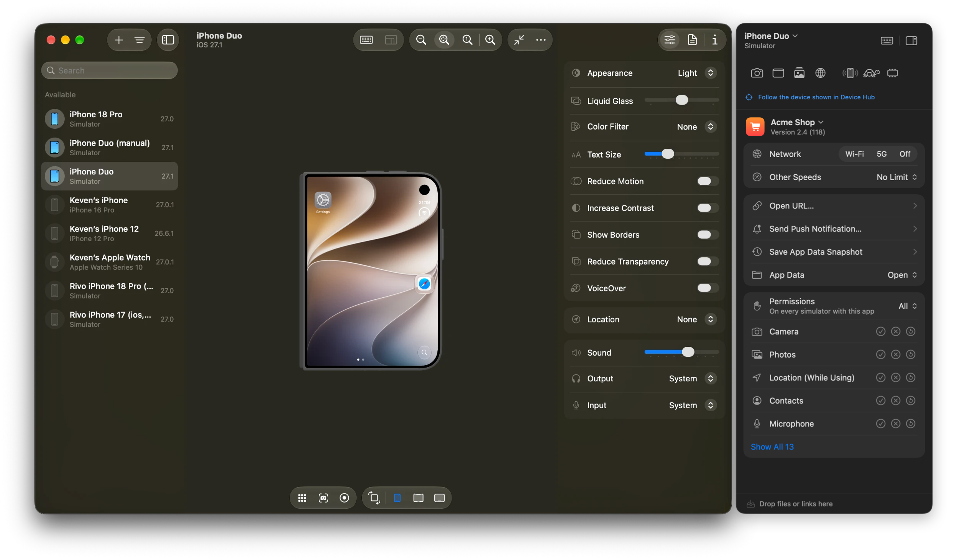The width and height of the screenshot is (967, 560).
Task: Click the info icon in toolbar
Action: click(x=714, y=40)
